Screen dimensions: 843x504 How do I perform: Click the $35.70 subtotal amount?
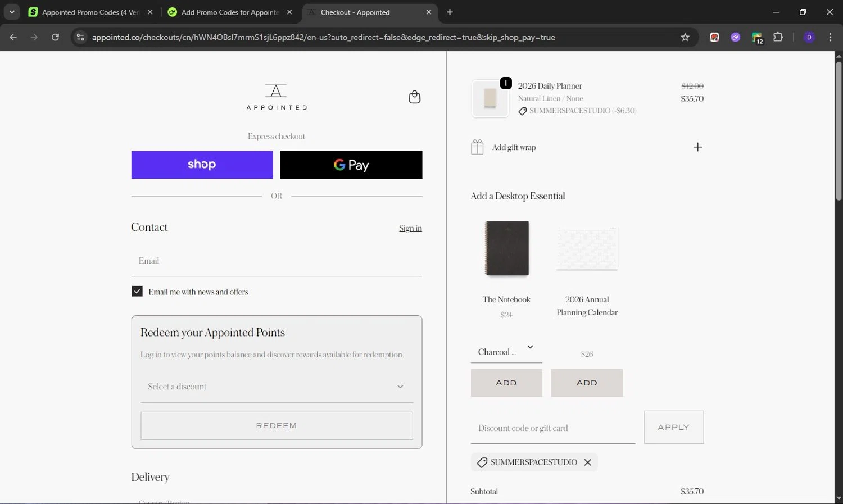[692, 491]
